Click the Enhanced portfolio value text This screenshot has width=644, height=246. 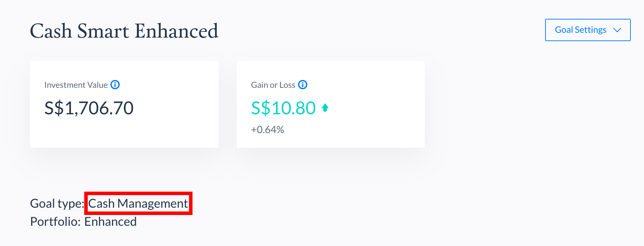(110, 222)
